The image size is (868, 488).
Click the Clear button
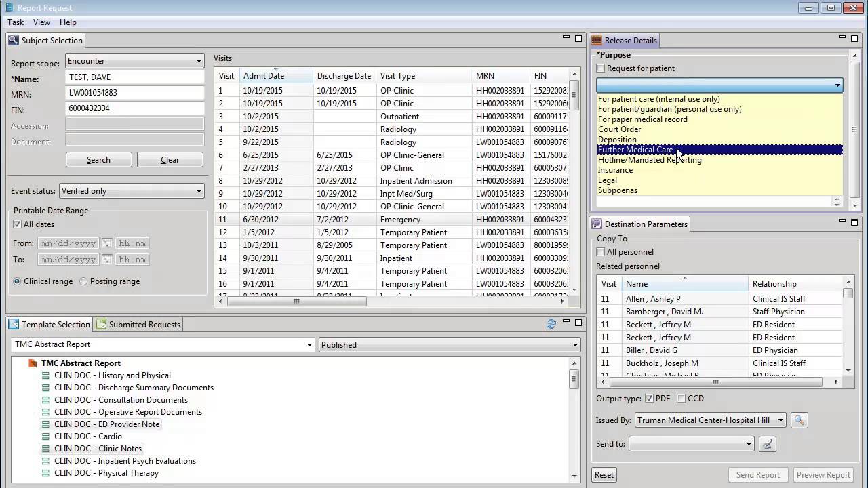coord(170,160)
